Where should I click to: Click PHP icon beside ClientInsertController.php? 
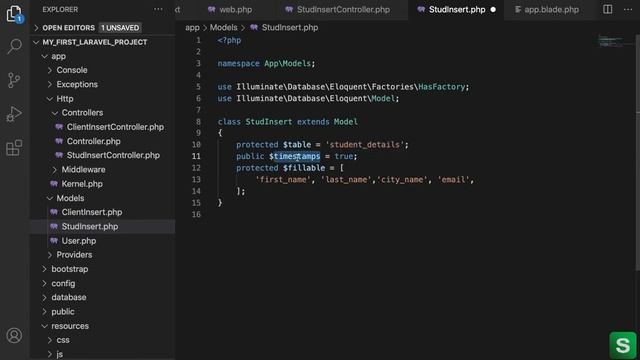[x=59, y=127]
